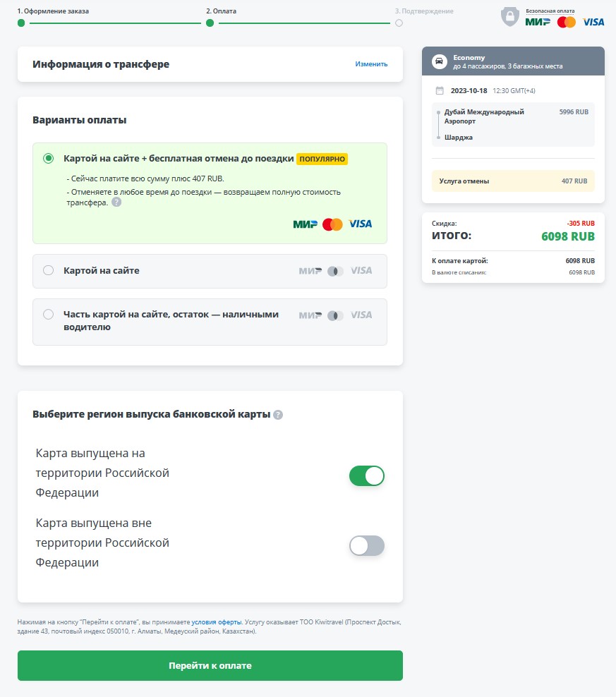Image resolution: width=616 pixels, height=697 pixels.
Task: Click the help icon next to card region heading
Action: click(x=278, y=415)
